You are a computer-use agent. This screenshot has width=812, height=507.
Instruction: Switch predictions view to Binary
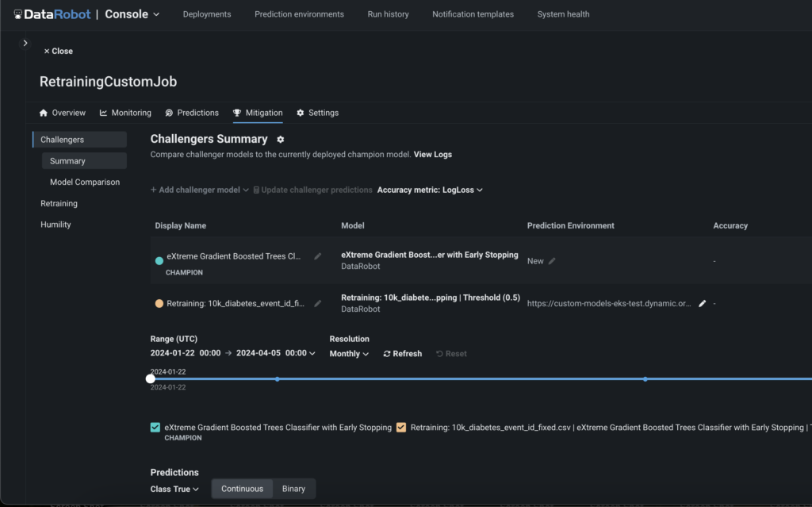(x=293, y=489)
